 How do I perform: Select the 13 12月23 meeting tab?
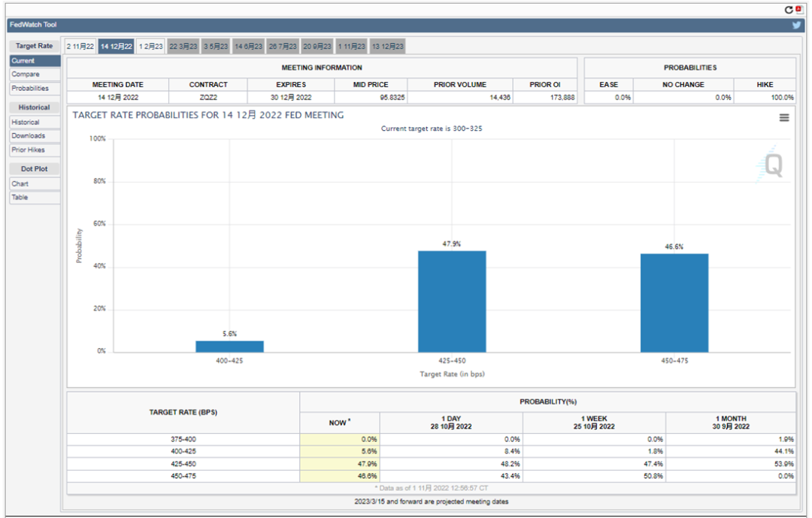(388, 47)
